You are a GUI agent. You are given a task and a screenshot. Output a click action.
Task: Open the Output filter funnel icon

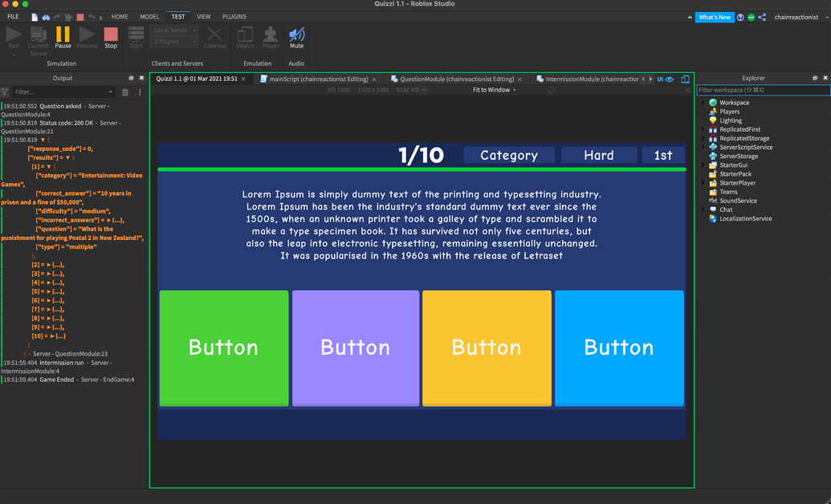[5, 92]
